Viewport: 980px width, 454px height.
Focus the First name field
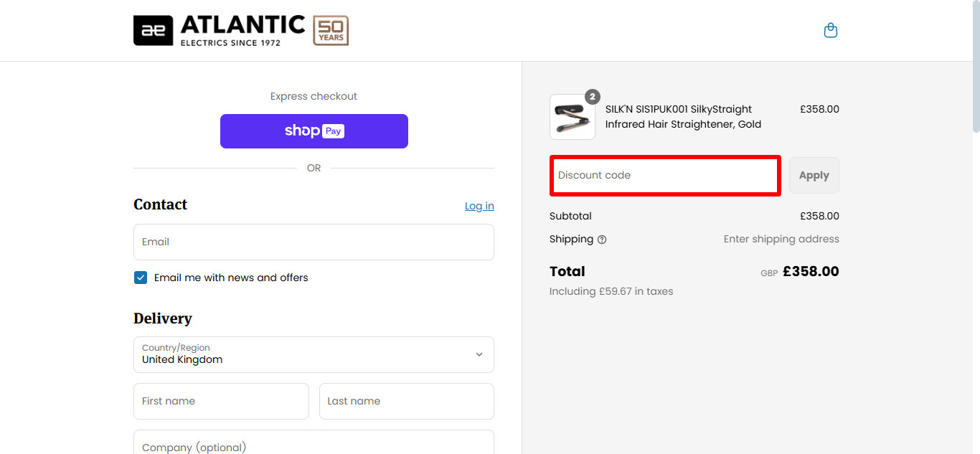coord(221,401)
